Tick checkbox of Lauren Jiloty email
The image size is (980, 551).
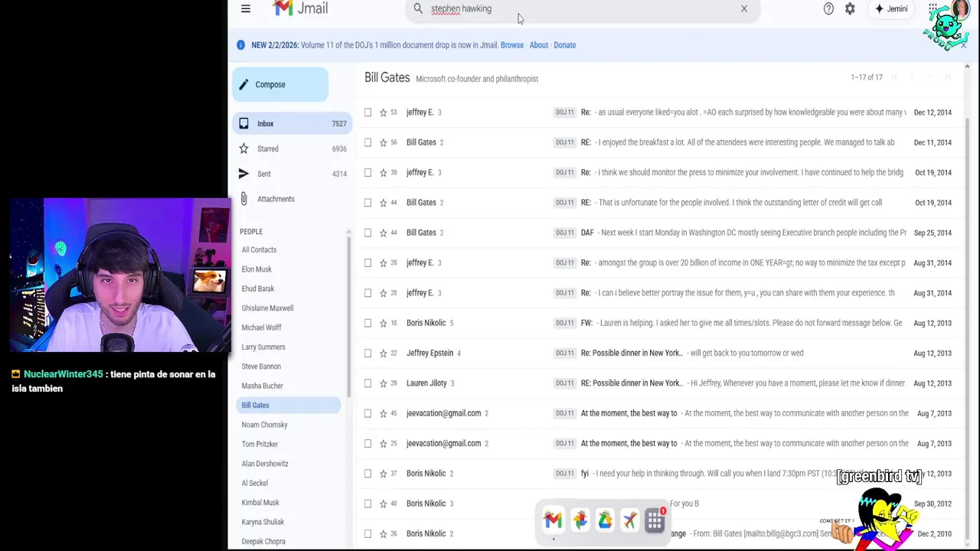[367, 383]
